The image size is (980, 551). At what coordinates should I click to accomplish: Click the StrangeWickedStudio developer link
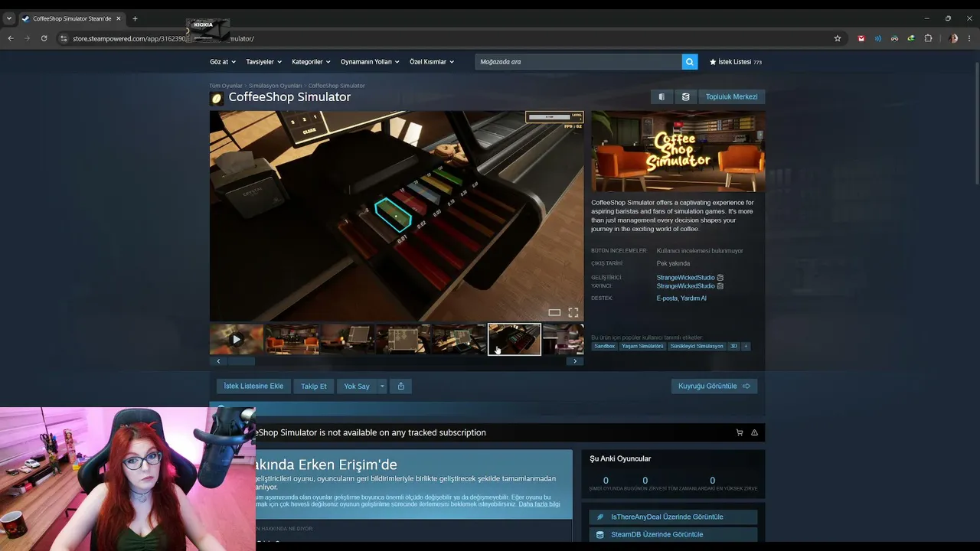pyautogui.click(x=685, y=278)
